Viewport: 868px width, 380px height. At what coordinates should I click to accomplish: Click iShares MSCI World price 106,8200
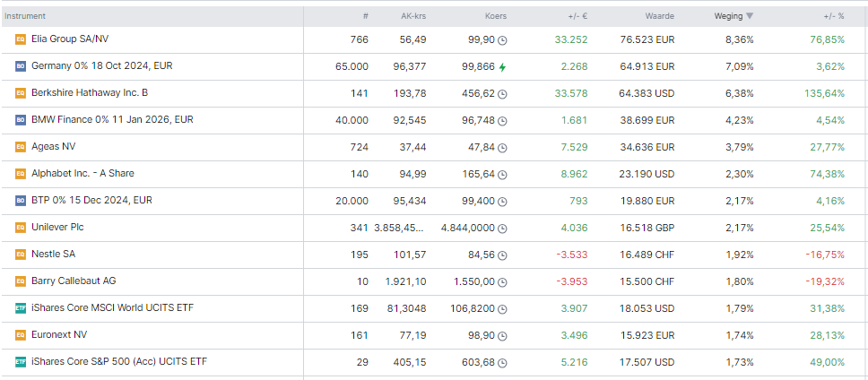tap(473, 308)
